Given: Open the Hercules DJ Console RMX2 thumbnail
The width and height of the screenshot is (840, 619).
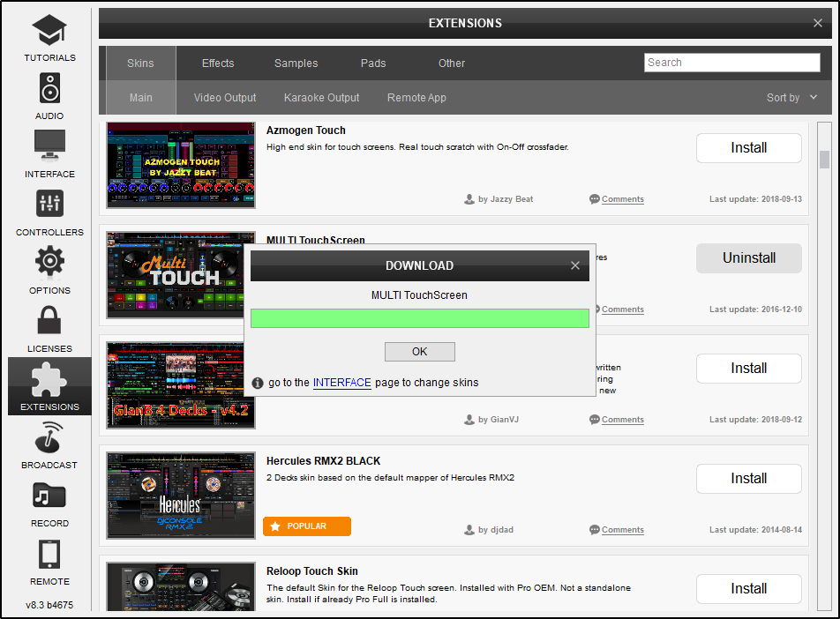Looking at the screenshot, I should coord(181,496).
